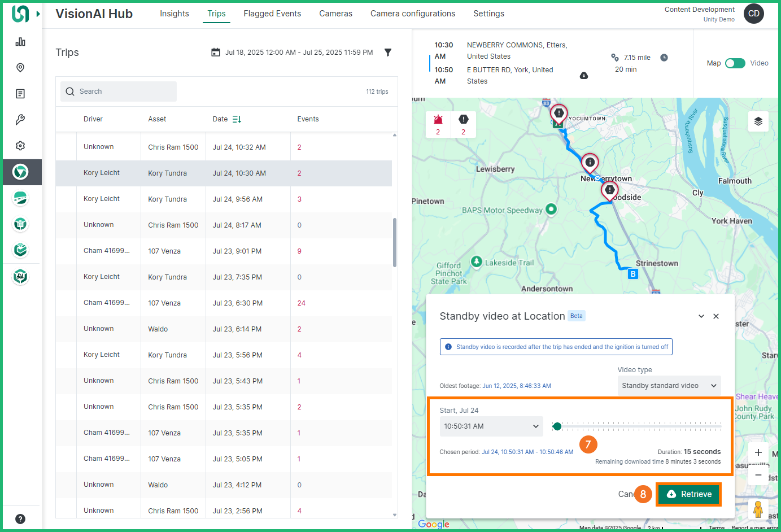This screenshot has height=532, width=781.
Task: Click the location pin sidebar icon
Action: pos(20,68)
